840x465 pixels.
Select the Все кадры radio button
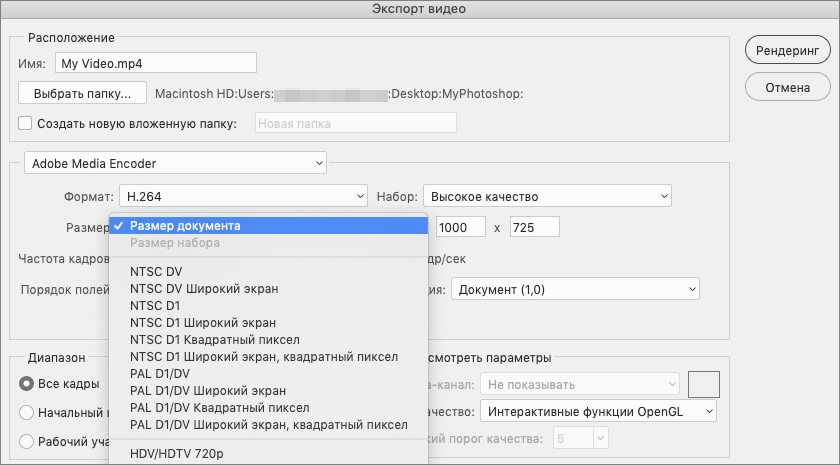click(x=27, y=383)
